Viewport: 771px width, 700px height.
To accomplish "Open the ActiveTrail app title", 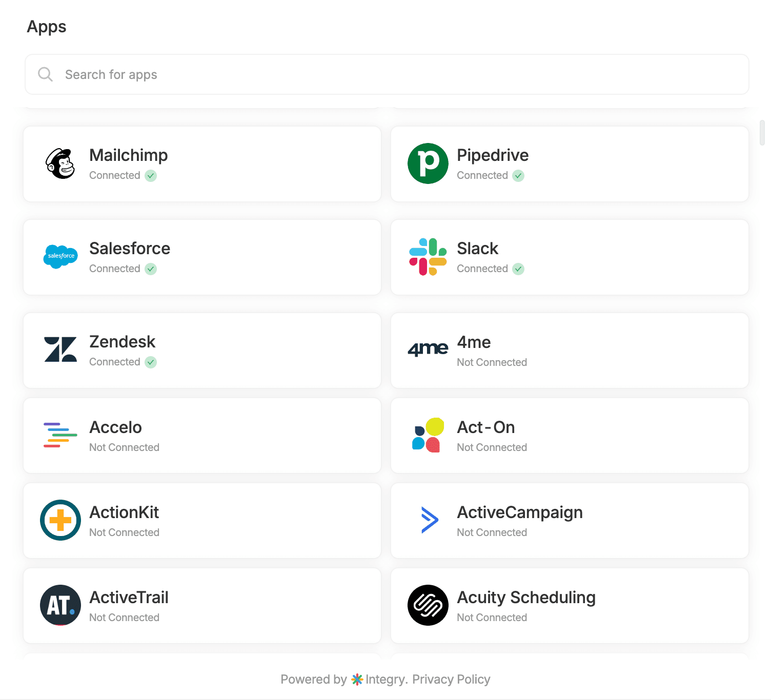I will (129, 598).
